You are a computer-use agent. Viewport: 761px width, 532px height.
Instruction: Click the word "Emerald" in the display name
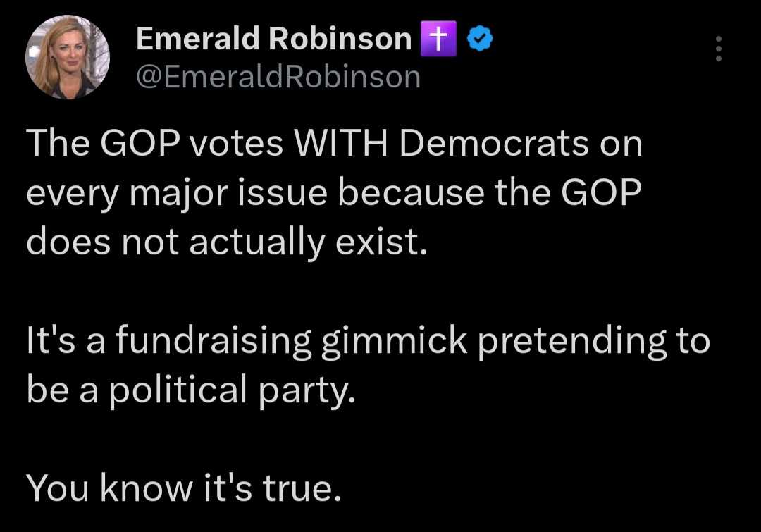[196, 39]
